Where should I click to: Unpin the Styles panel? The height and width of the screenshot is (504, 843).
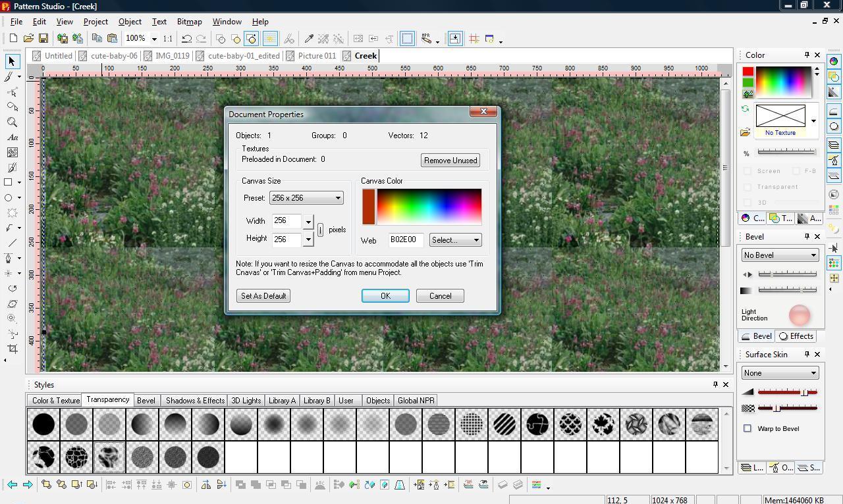715,384
